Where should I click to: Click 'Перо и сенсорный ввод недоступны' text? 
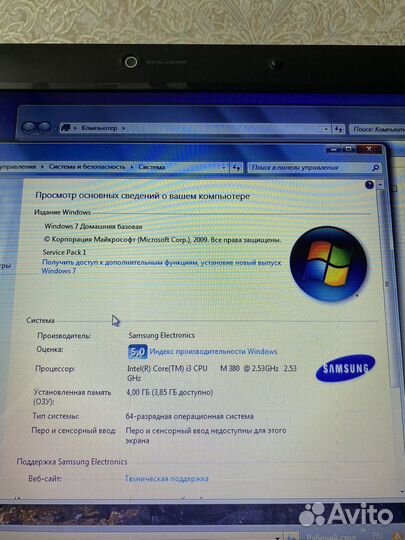pos(206,435)
